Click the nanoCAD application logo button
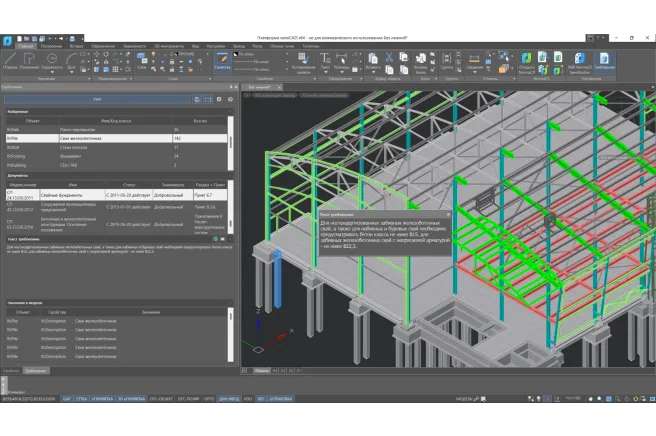The image size is (656, 436). tap(7, 38)
